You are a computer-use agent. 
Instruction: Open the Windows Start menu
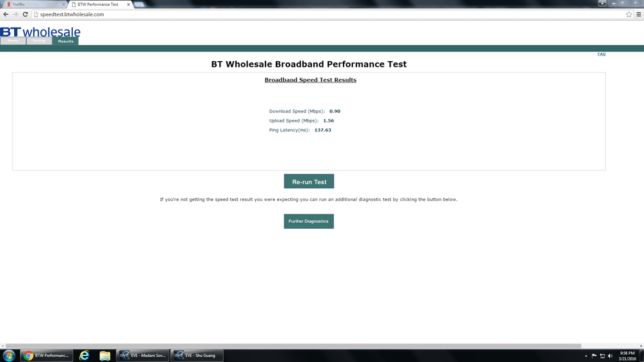click(x=8, y=356)
